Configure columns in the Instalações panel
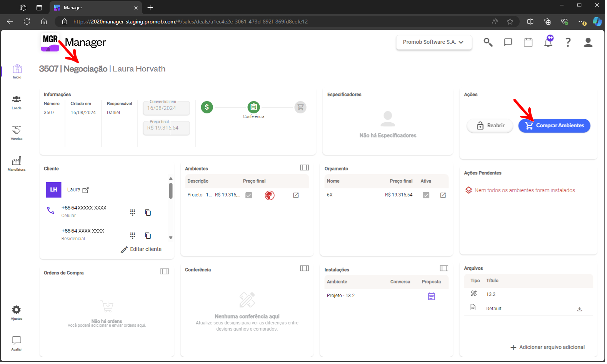Viewport: 607px width, 364px height. 444,268
